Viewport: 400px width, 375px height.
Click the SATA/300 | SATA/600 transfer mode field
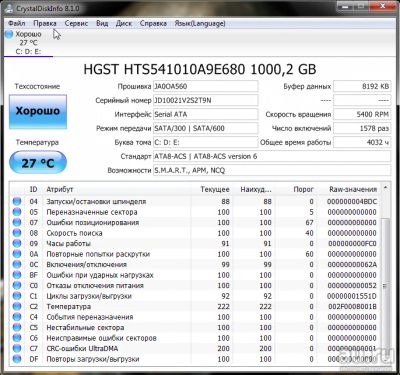pyautogui.click(x=205, y=128)
